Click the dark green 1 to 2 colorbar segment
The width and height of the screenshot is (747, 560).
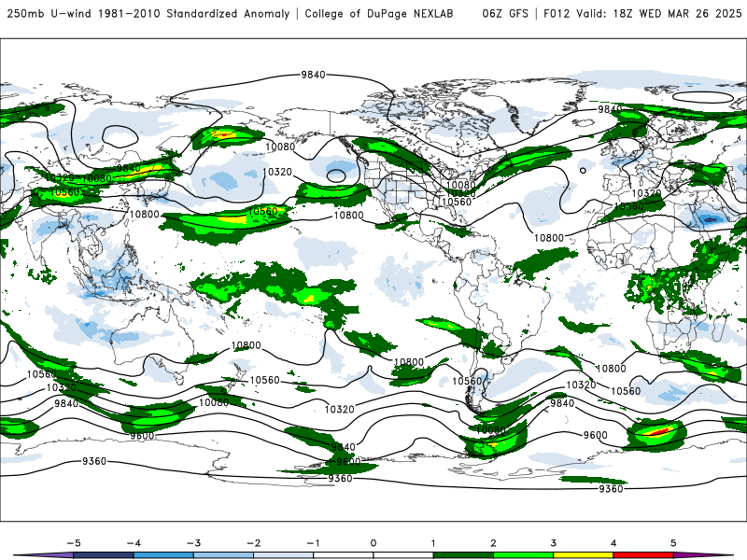click(x=463, y=555)
